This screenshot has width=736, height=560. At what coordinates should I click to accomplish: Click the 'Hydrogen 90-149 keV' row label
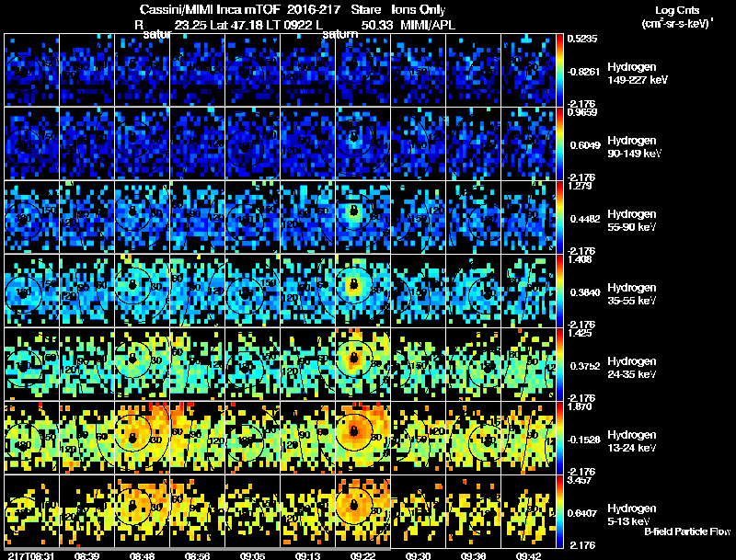click(x=635, y=147)
